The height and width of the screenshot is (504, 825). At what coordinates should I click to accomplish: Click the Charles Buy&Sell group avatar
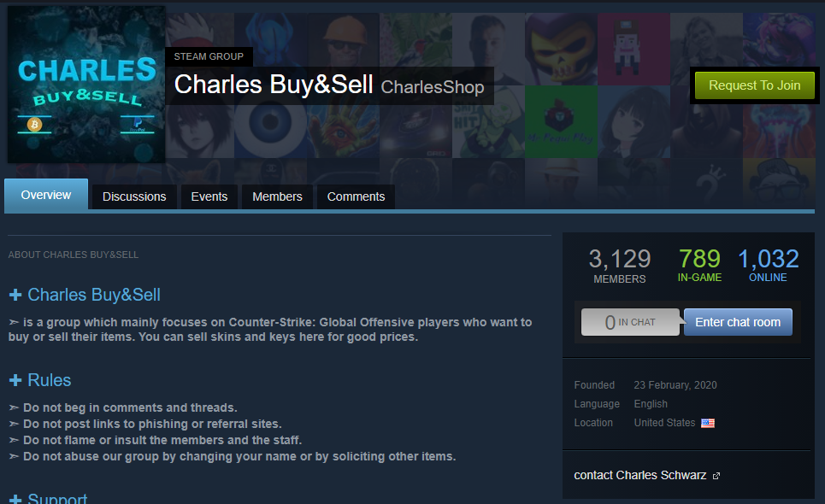click(86, 84)
